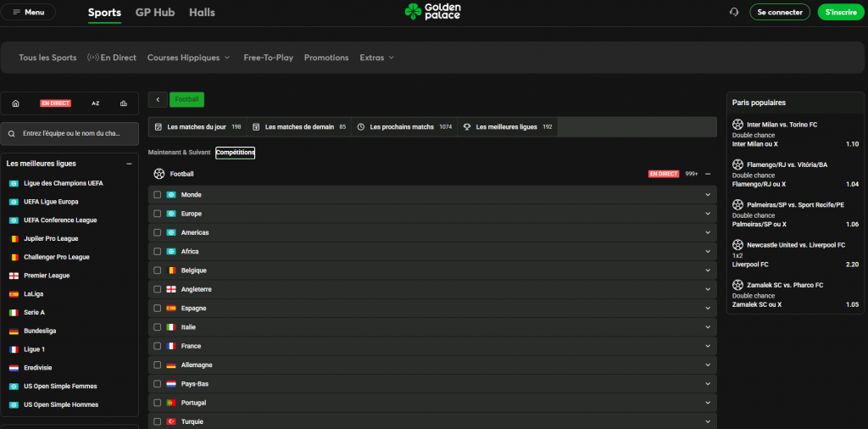This screenshot has width=868, height=429.
Task: Select the France checkbox
Action: tap(157, 346)
